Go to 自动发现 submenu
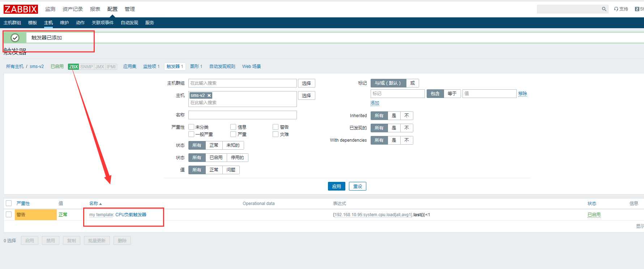This screenshot has width=644, height=269. point(129,22)
